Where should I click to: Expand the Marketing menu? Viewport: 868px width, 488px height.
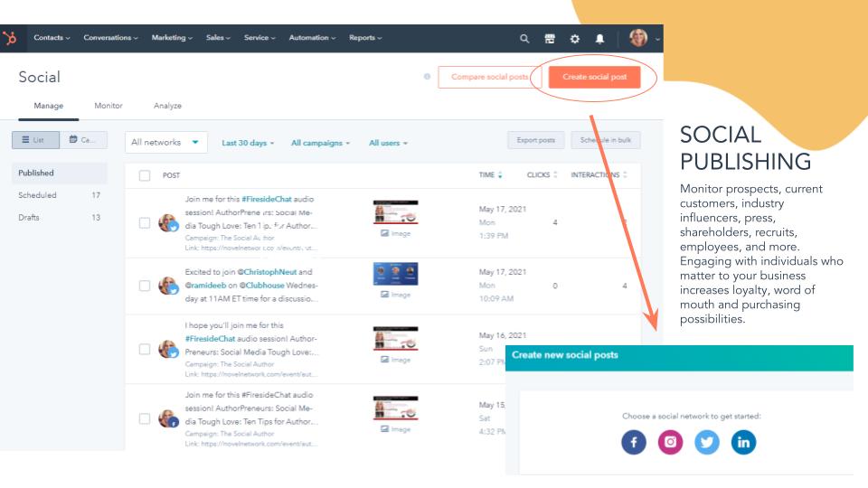(172, 38)
